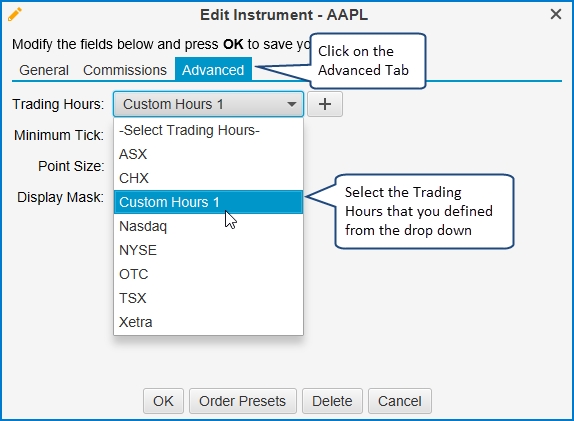Open the Commissions tab

(x=125, y=70)
